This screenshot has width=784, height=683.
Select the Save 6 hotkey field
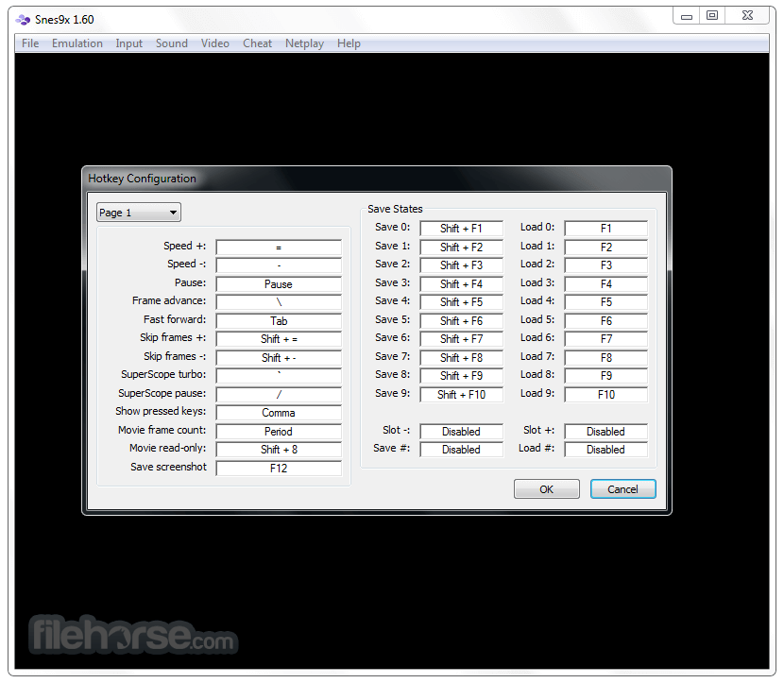click(x=462, y=339)
